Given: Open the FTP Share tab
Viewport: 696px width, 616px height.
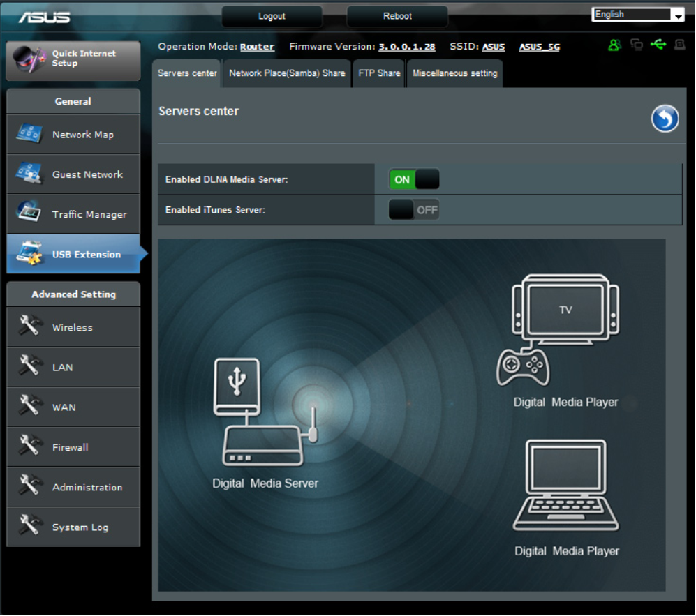Looking at the screenshot, I should 379,73.
